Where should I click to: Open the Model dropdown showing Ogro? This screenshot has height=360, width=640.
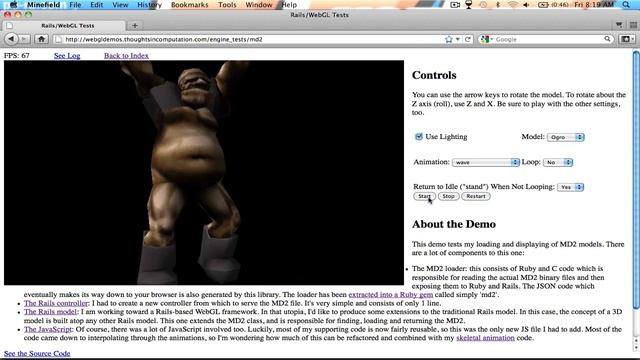[566, 137]
